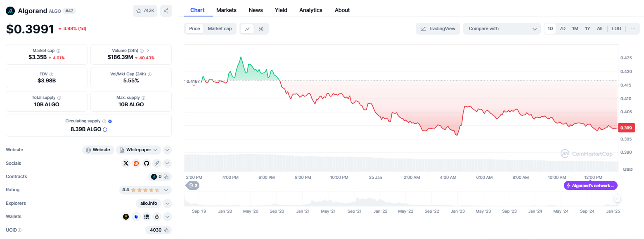Click the #42 rank badge
Image resolution: width=644 pixels, height=239 pixels.
coord(69,11)
